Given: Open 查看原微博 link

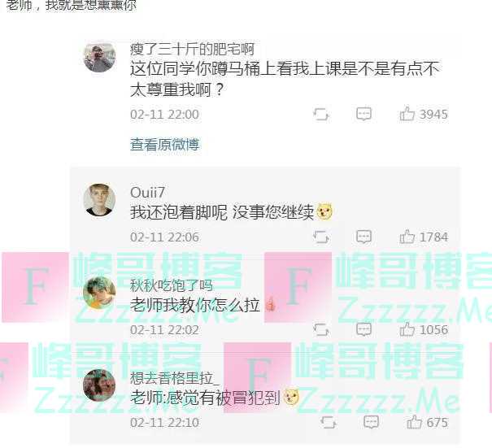Looking at the screenshot, I should pyautogui.click(x=165, y=145).
